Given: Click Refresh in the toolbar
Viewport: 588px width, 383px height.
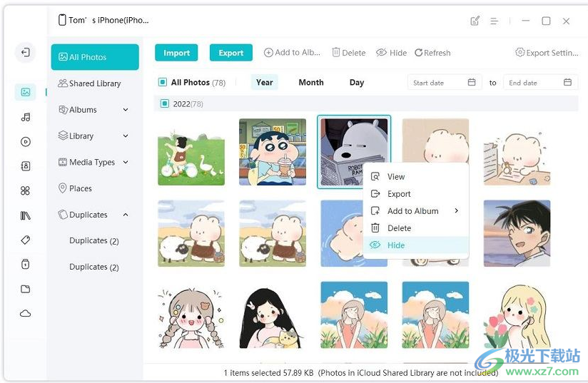Looking at the screenshot, I should click(x=432, y=53).
